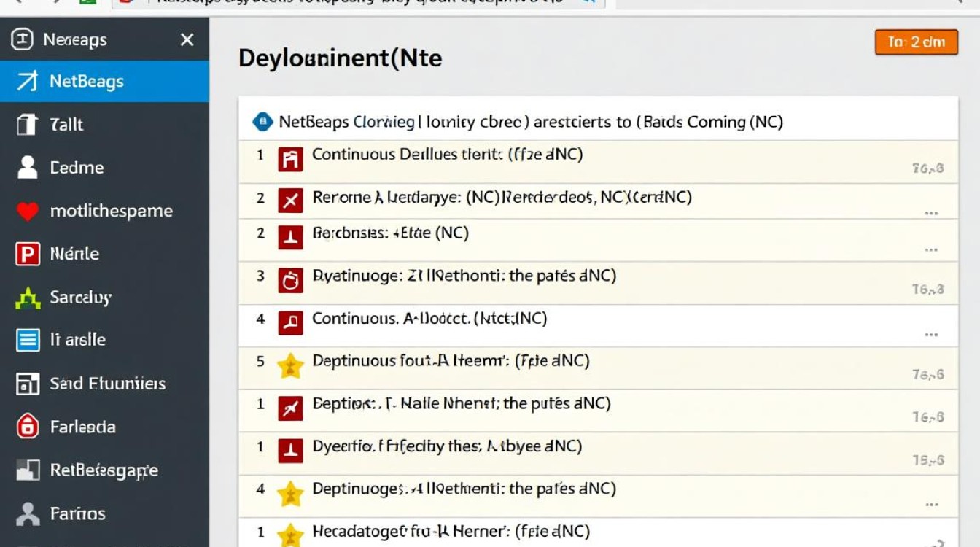Click the red lock icon beside Farleada
The width and height of the screenshot is (980, 547).
pyautogui.click(x=27, y=427)
